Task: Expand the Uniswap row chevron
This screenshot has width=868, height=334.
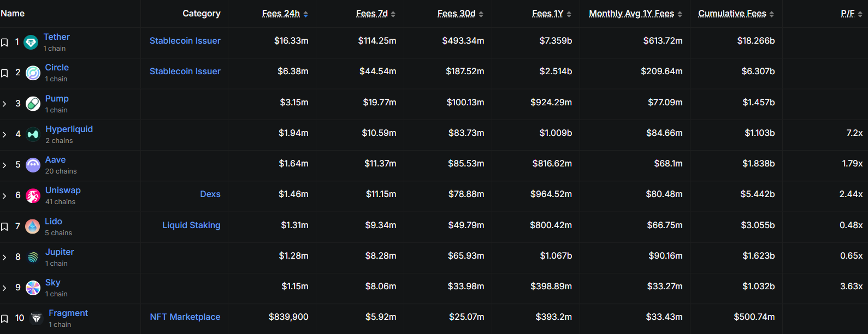Action: coord(4,196)
